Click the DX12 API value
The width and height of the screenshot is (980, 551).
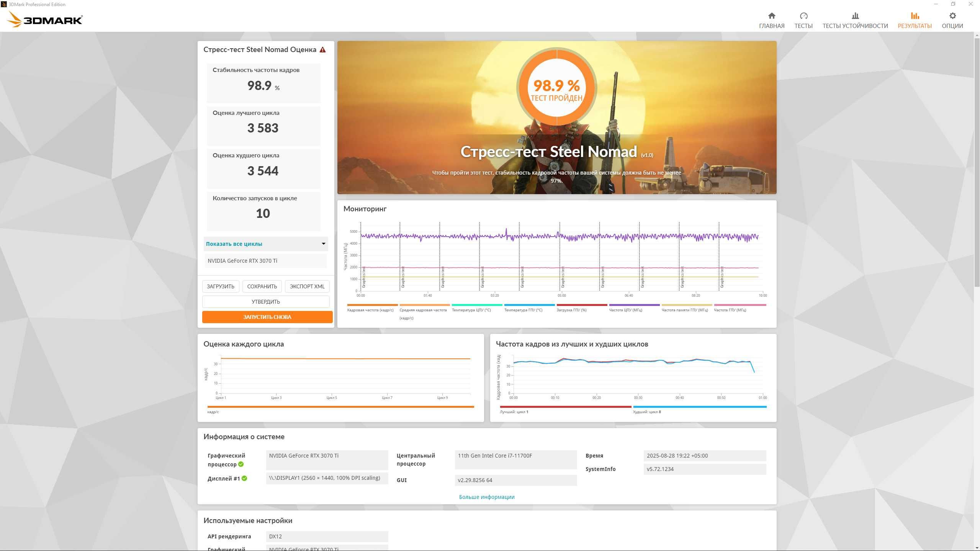pos(275,536)
